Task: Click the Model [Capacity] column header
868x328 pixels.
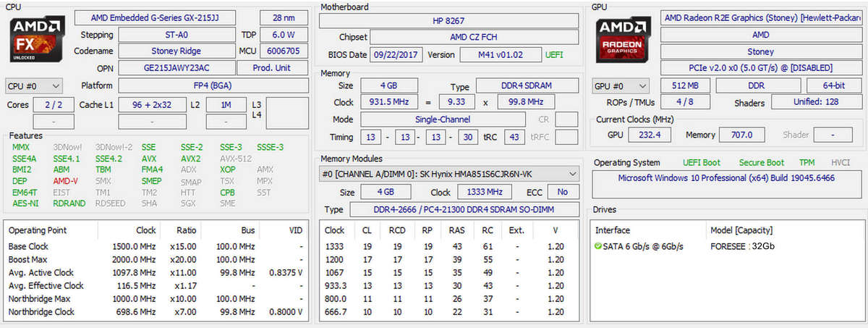Action: 743,230
